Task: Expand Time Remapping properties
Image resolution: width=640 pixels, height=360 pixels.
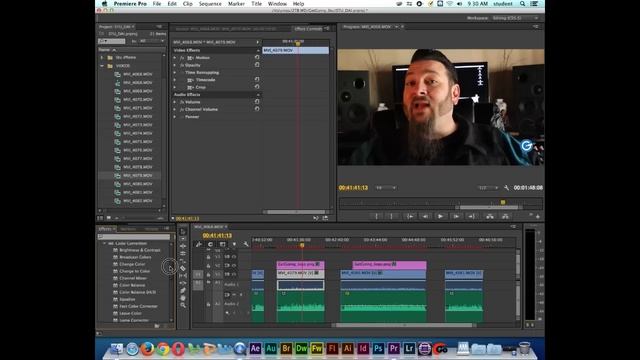Action: [x=175, y=72]
